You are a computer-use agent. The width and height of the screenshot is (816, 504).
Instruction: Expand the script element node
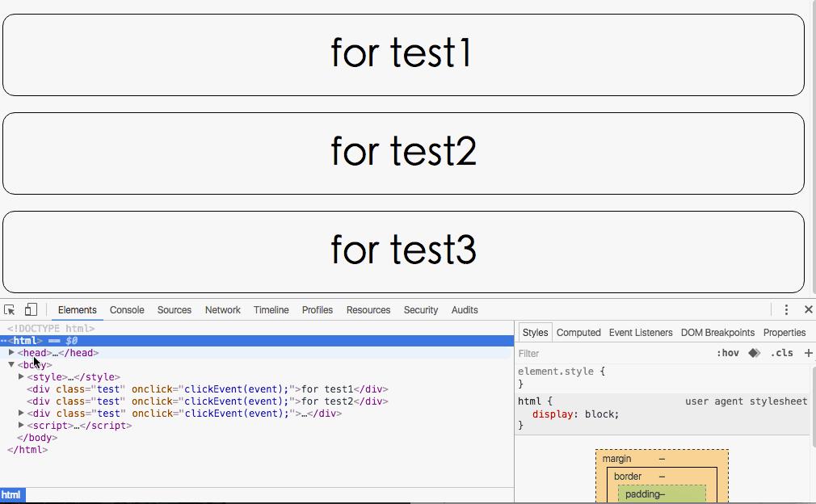(x=21, y=426)
